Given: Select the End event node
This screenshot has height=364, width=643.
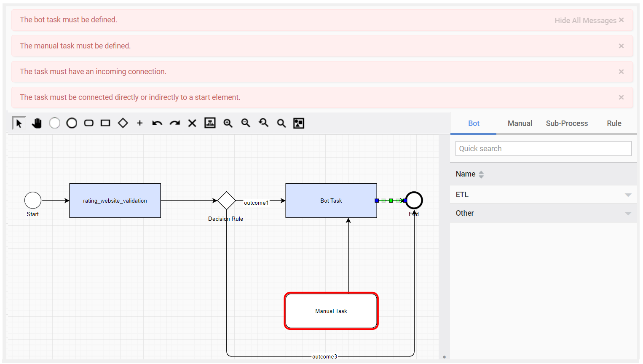Looking at the screenshot, I should [414, 201].
